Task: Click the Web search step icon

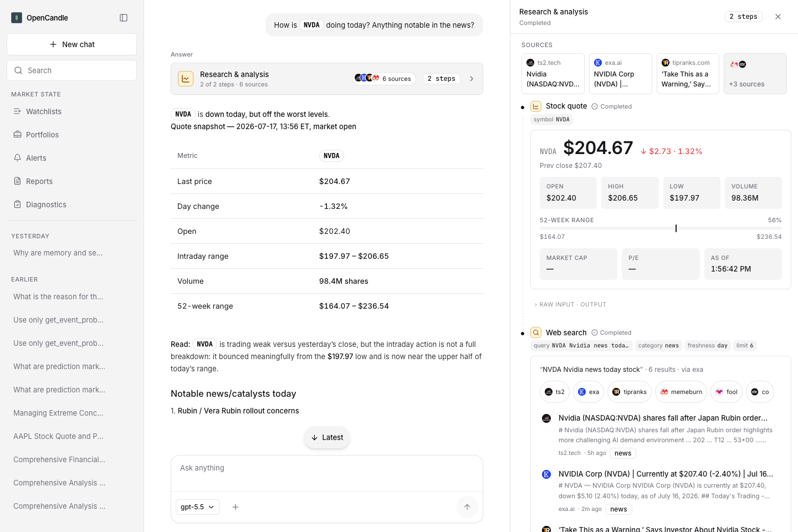Action: pos(536,332)
